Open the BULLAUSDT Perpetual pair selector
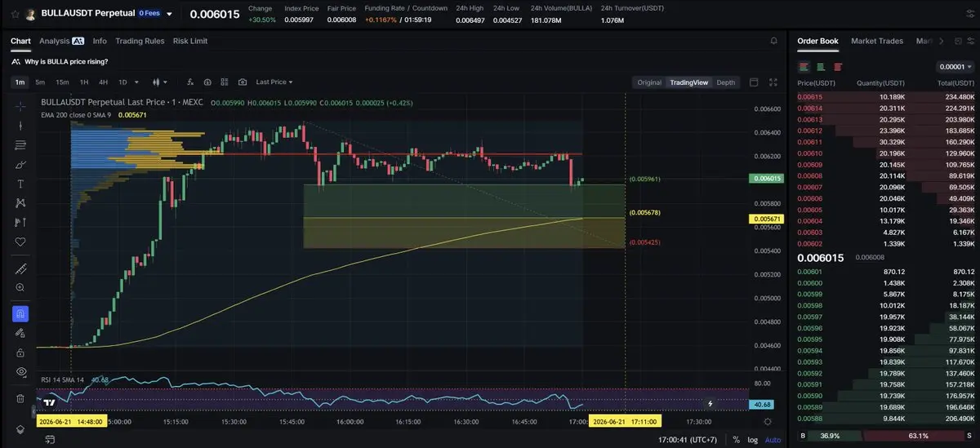Image resolution: width=980 pixels, height=448 pixels. pyautogui.click(x=106, y=14)
